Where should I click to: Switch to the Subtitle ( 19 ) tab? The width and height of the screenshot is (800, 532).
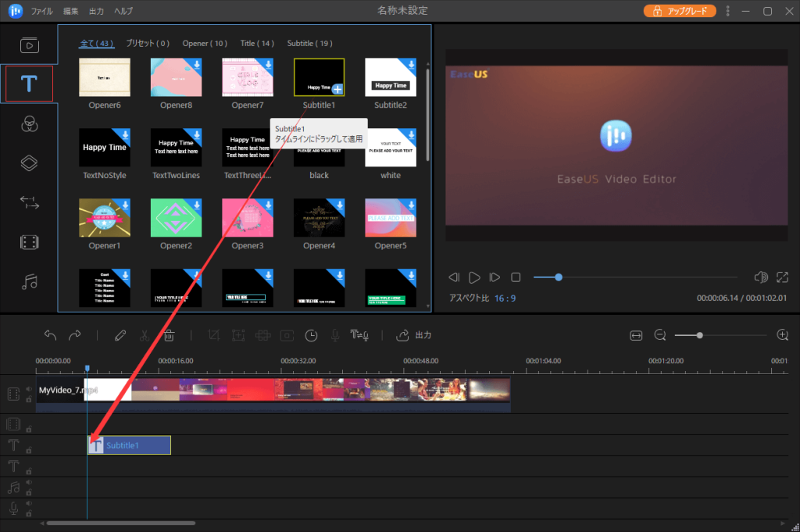[x=309, y=43]
